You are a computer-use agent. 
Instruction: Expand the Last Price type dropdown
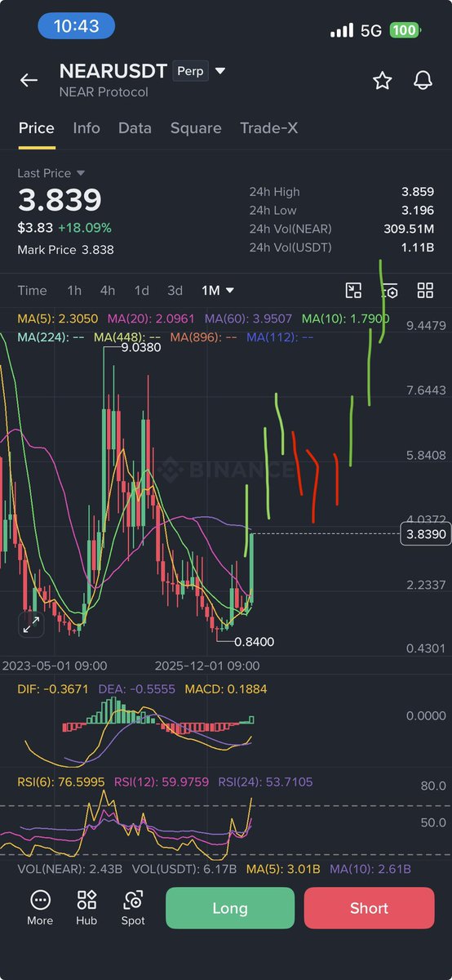81,173
